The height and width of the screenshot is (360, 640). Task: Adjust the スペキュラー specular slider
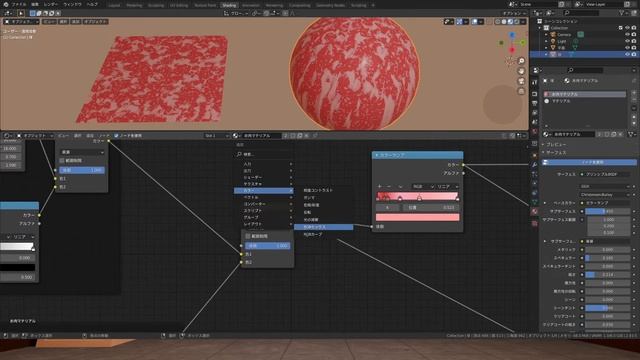point(607,258)
